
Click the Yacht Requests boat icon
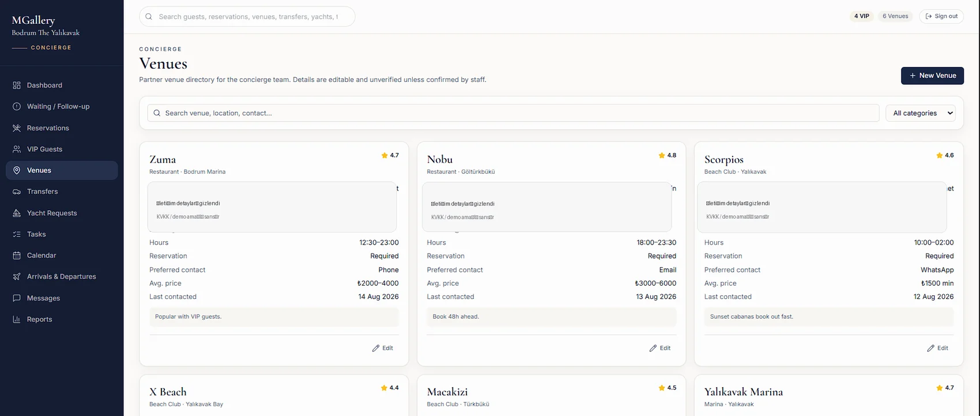pyautogui.click(x=17, y=213)
